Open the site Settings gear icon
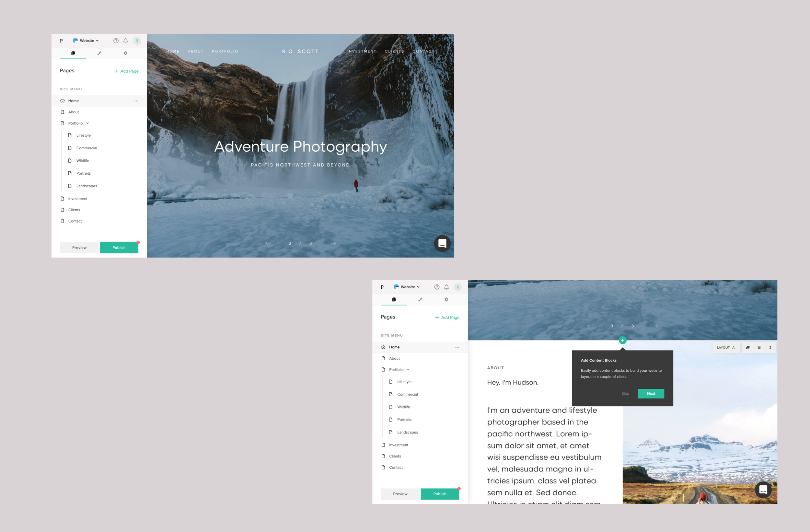This screenshot has width=810, height=532. (x=125, y=53)
